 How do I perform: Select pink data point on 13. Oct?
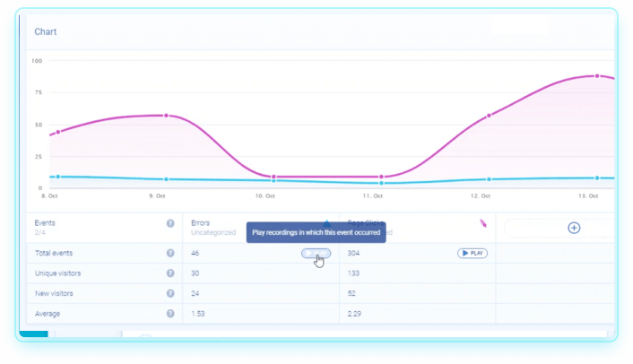click(597, 76)
